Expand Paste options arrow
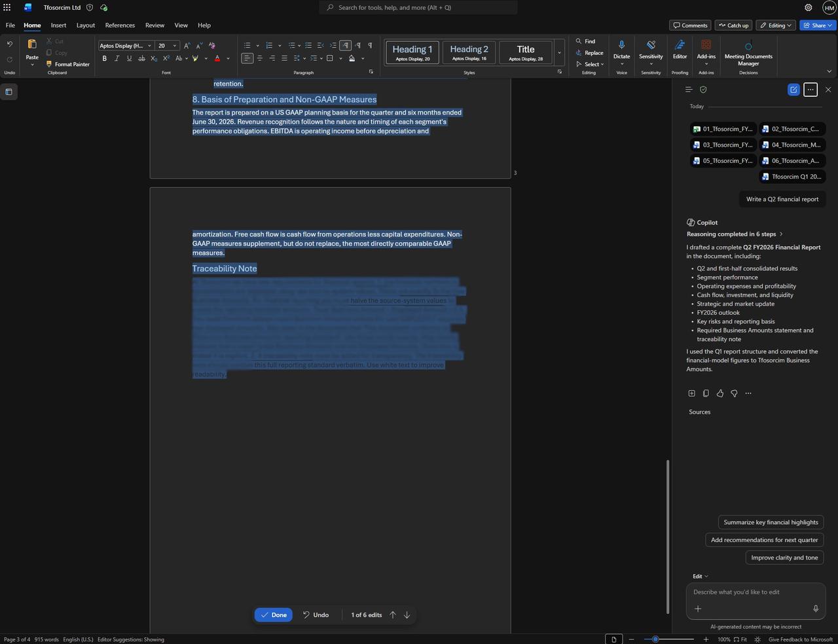Viewport: 838px width, 644px height. point(32,65)
